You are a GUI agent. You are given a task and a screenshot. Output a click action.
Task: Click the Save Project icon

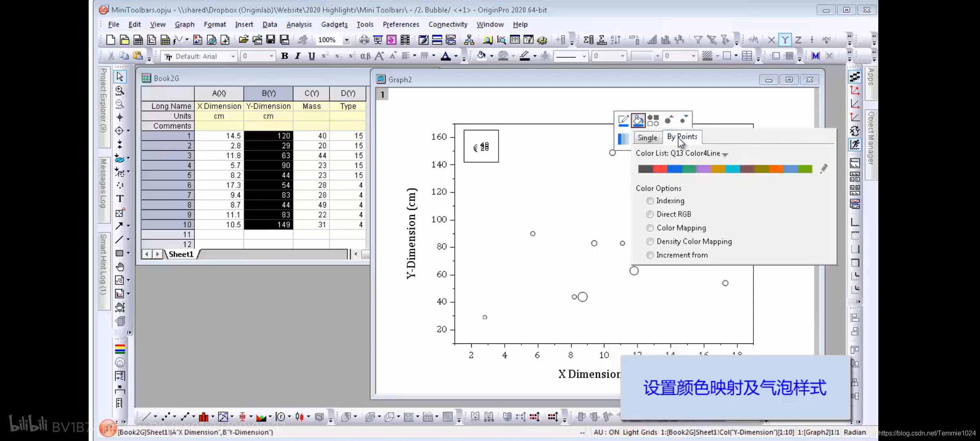click(x=271, y=40)
